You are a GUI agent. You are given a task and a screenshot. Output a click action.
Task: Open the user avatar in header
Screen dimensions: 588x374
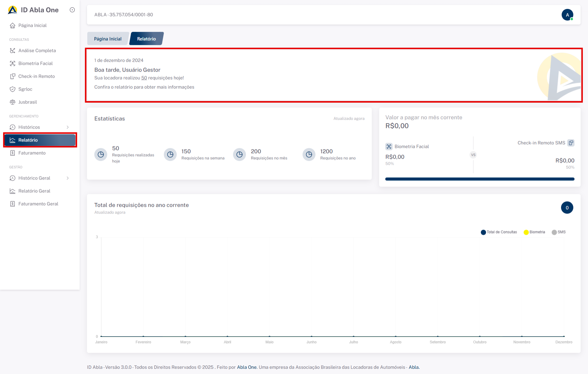[x=567, y=15]
